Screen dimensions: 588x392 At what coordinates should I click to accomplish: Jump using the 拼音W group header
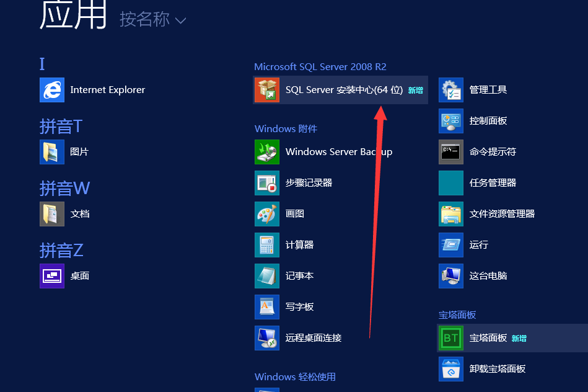[x=65, y=188]
